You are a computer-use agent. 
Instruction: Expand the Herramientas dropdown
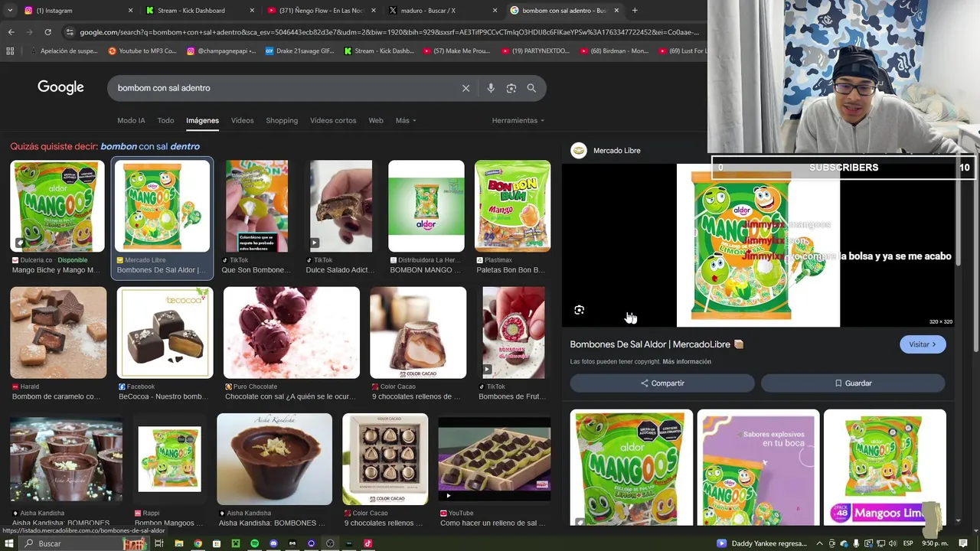[518, 120]
